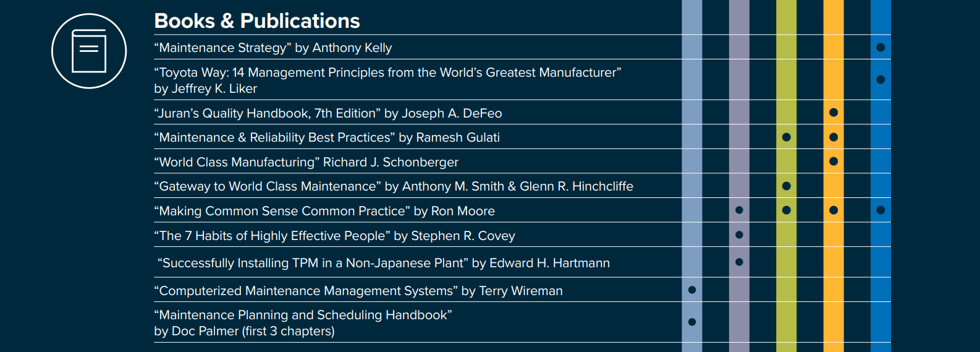The image size is (980, 352).
Task: Open "Computerized Maintenance Management Systems" entry
Action: [x=358, y=291]
